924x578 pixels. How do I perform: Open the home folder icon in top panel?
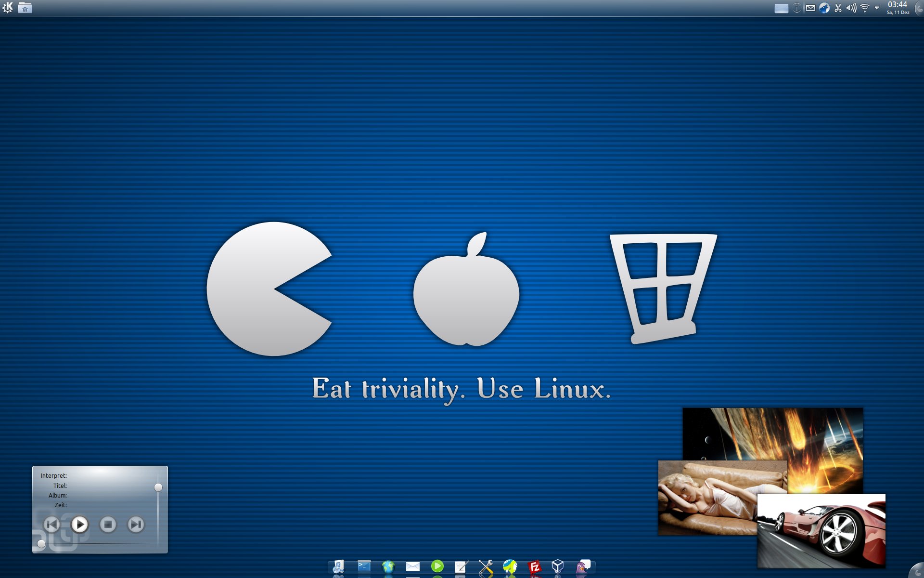pyautogui.click(x=25, y=8)
